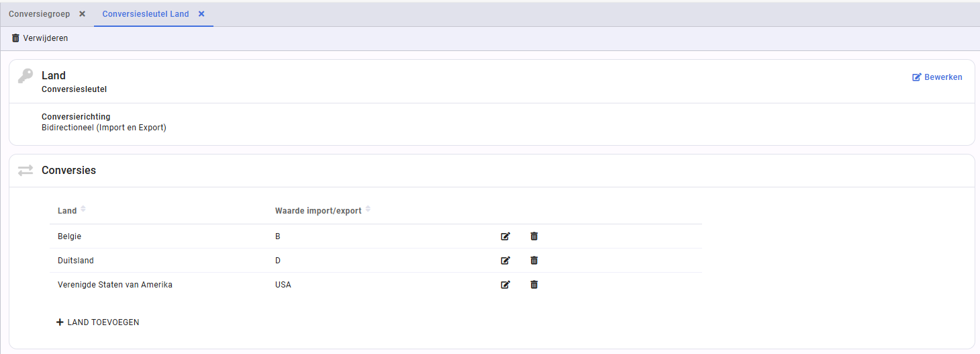Select the Conversiesleutel Land tab

pyautogui.click(x=146, y=14)
